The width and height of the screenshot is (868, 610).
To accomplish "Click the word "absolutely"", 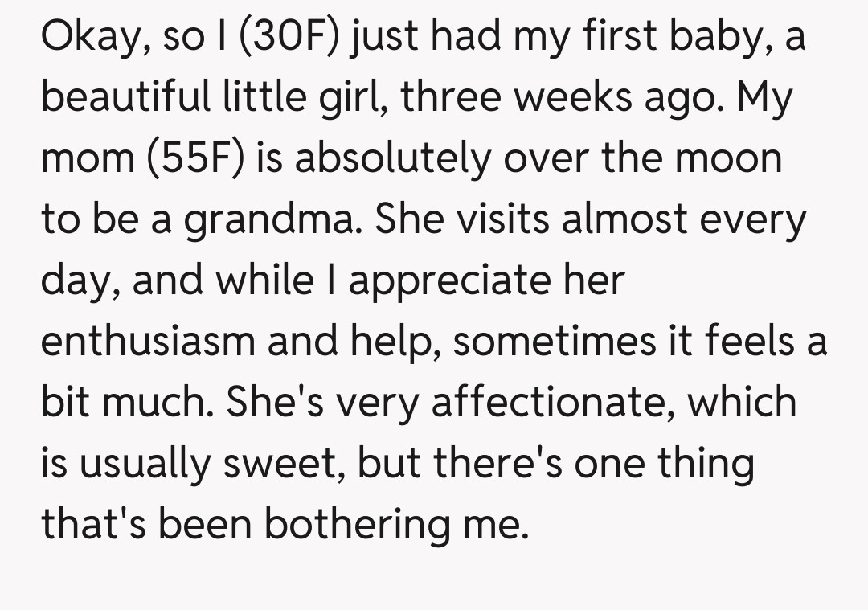I will pos(391,160).
